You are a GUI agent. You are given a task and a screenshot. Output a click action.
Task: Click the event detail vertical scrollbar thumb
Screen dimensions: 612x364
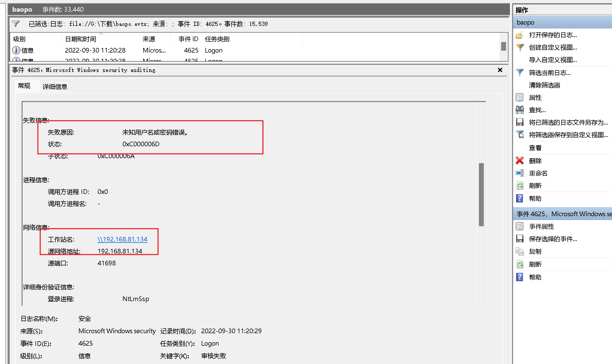[x=481, y=194]
